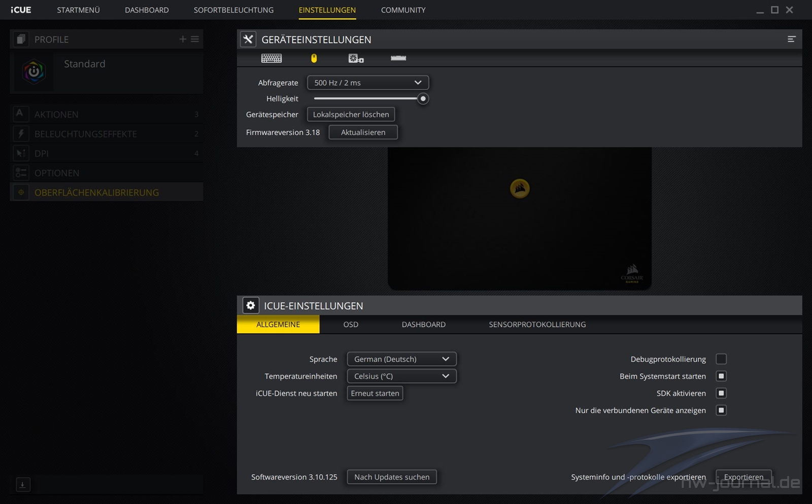Click Nach Updates suchen button
812x504 pixels.
(x=392, y=477)
